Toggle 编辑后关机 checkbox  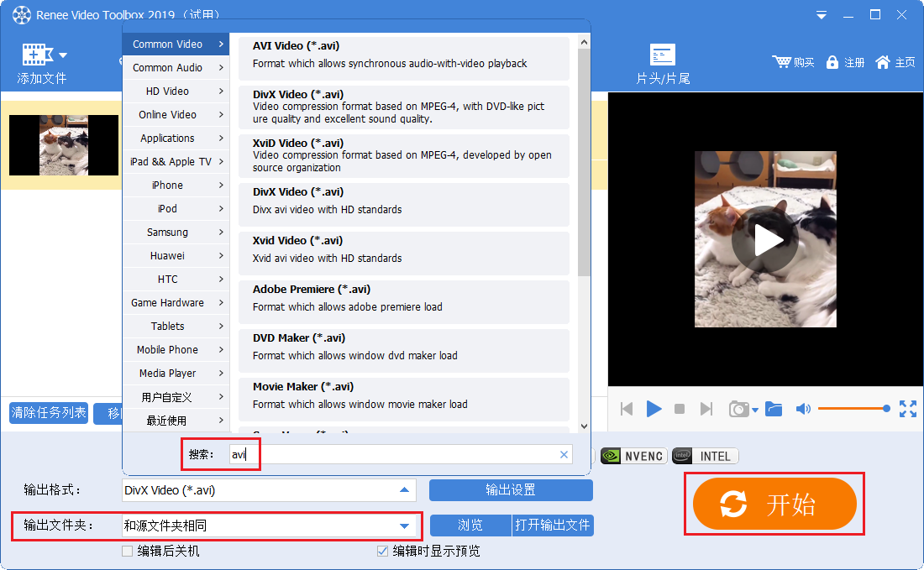point(128,552)
